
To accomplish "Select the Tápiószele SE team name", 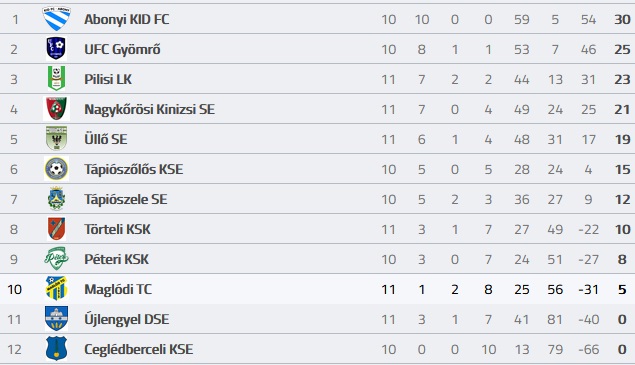I will (126, 199).
